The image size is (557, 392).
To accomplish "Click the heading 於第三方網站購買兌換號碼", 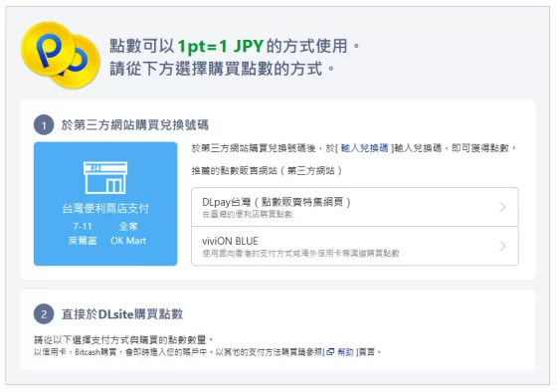I will [x=135, y=125].
